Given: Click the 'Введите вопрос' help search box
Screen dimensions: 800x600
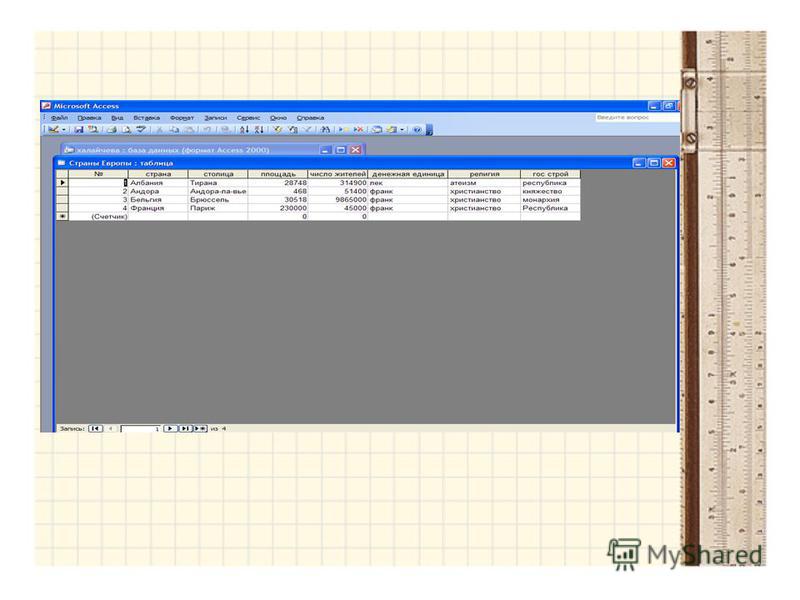Looking at the screenshot, I should coord(637,117).
